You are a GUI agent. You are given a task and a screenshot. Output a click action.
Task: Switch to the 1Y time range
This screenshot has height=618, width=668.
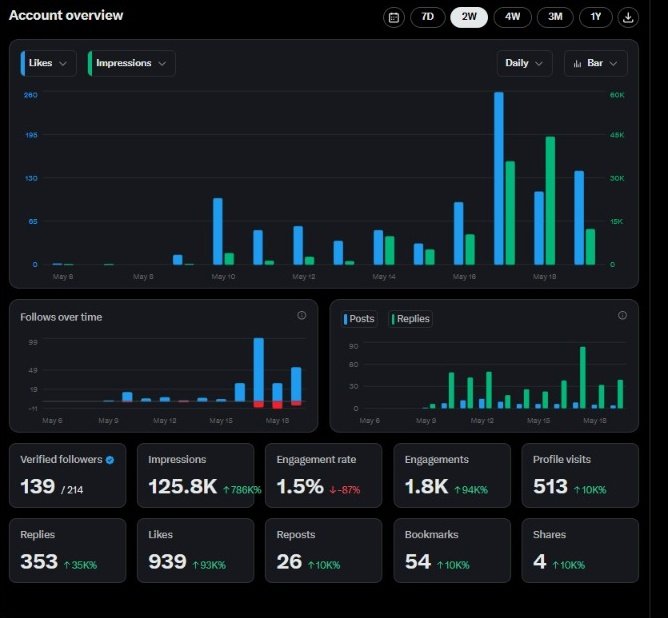[596, 17]
